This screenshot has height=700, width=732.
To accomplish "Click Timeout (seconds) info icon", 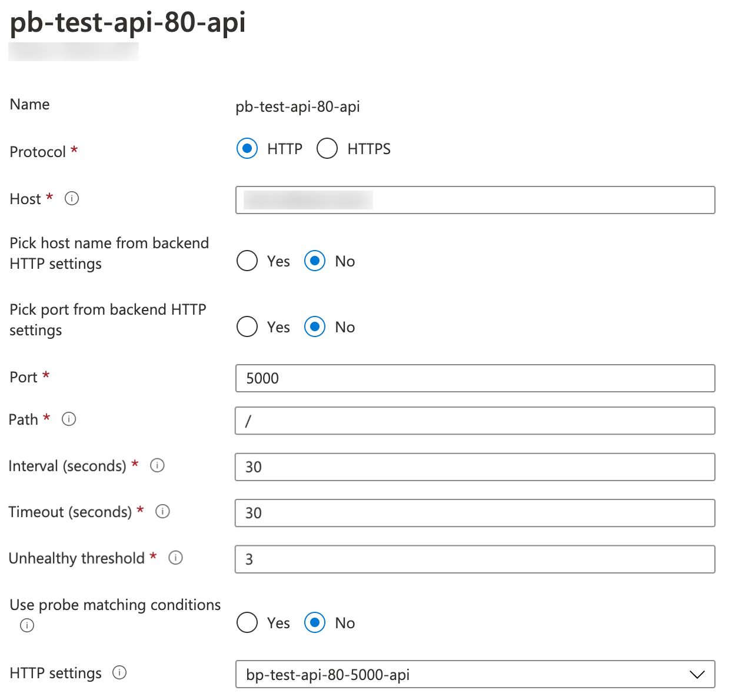I will [x=162, y=512].
